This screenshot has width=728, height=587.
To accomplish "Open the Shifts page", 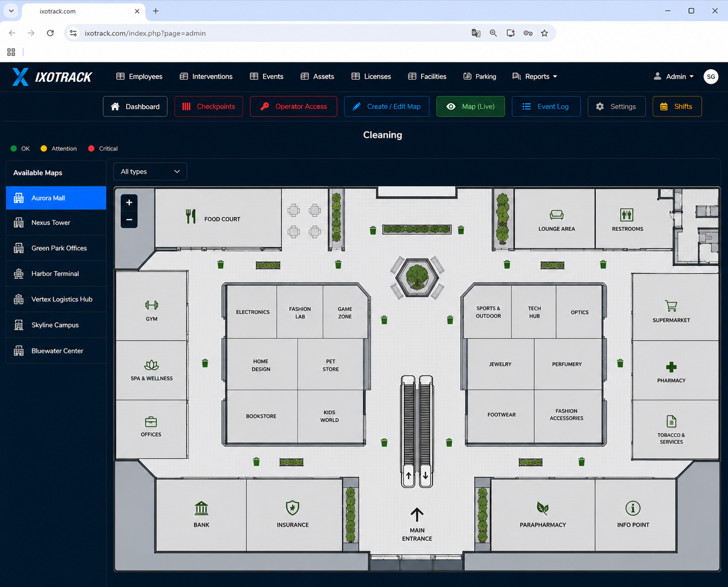I will [x=677, y=106].
